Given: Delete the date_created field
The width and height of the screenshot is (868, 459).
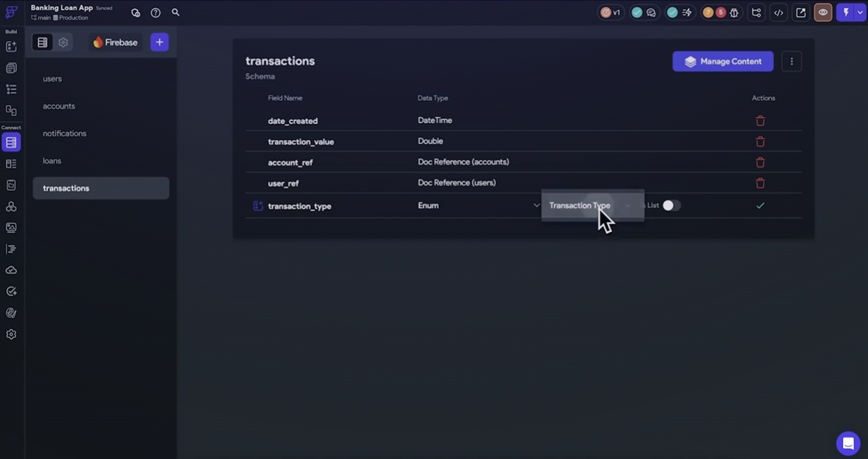Looking at the screenshot, I should (x=760, y=121).
